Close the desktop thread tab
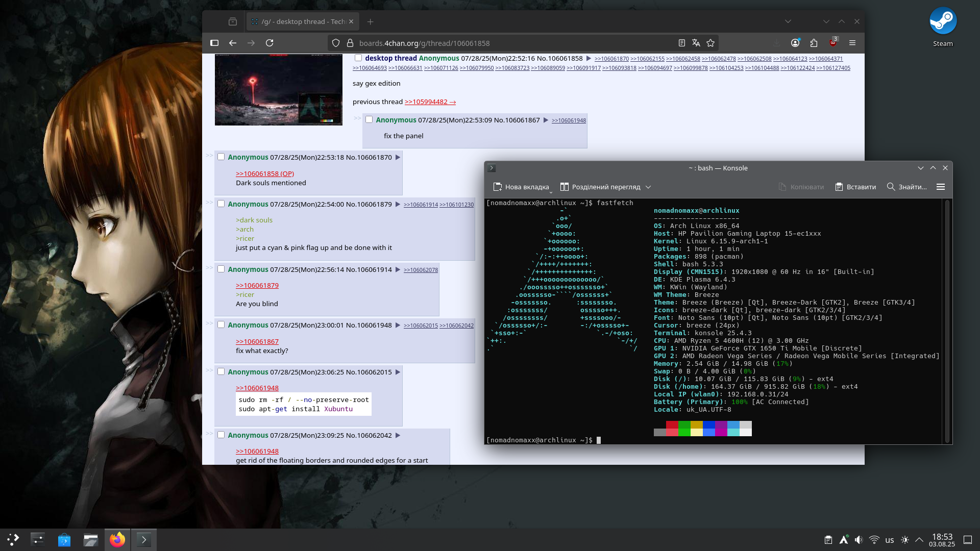The width and height of the screenshot is (980, 551). tap(351, 21)
